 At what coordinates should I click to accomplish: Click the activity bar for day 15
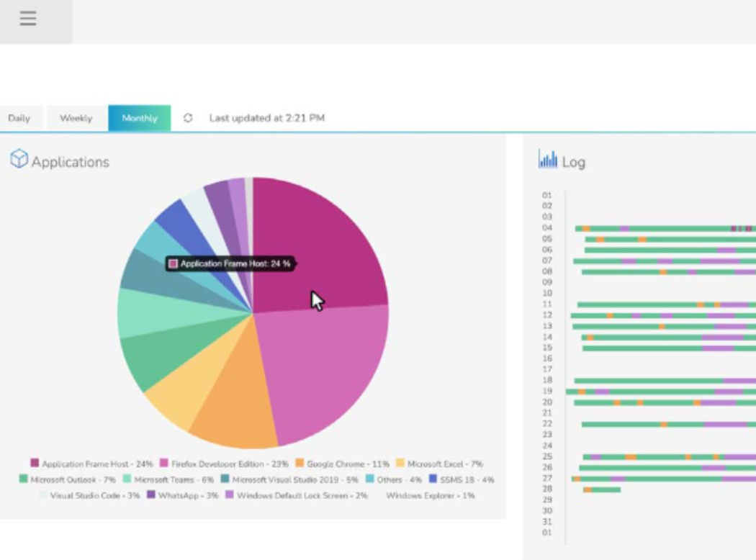click(x=669, y=348)
